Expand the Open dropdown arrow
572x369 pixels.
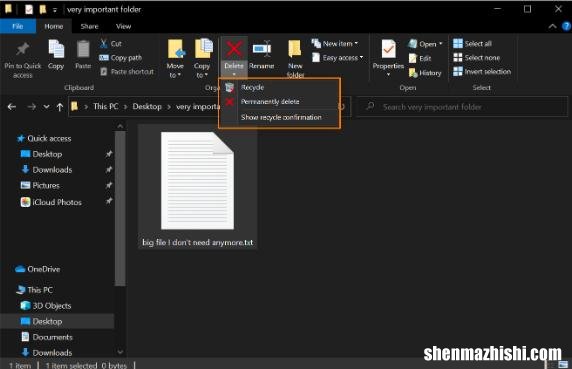[441, 44]
